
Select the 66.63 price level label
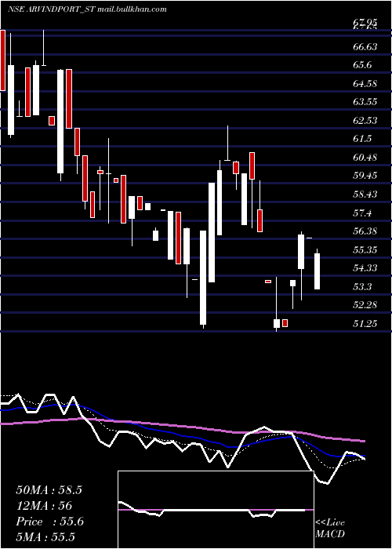365,46
